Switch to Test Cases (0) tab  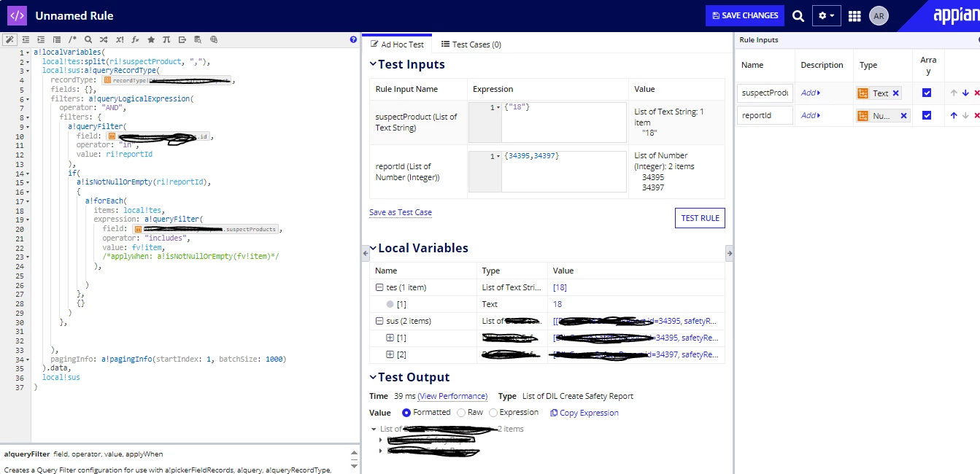471,44
